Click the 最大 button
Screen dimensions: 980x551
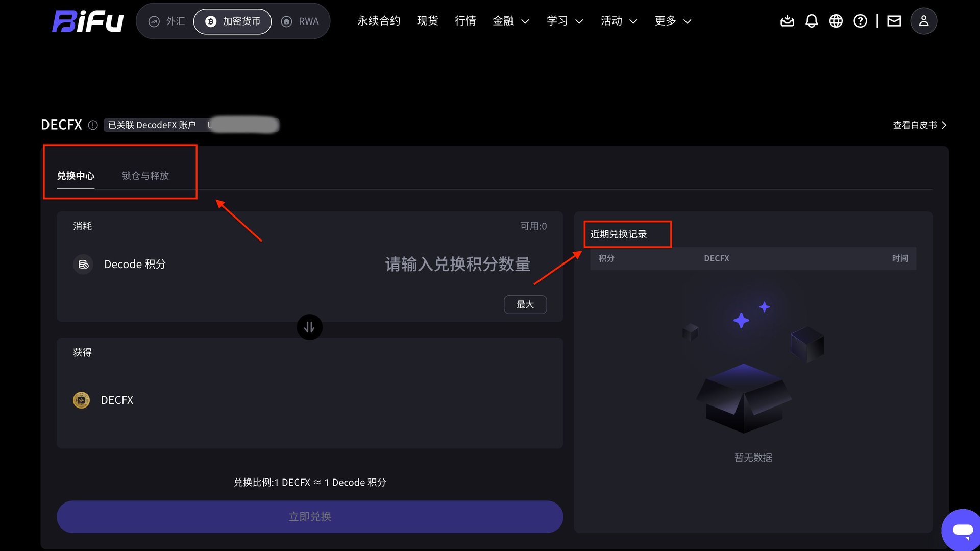pos(525,304)
